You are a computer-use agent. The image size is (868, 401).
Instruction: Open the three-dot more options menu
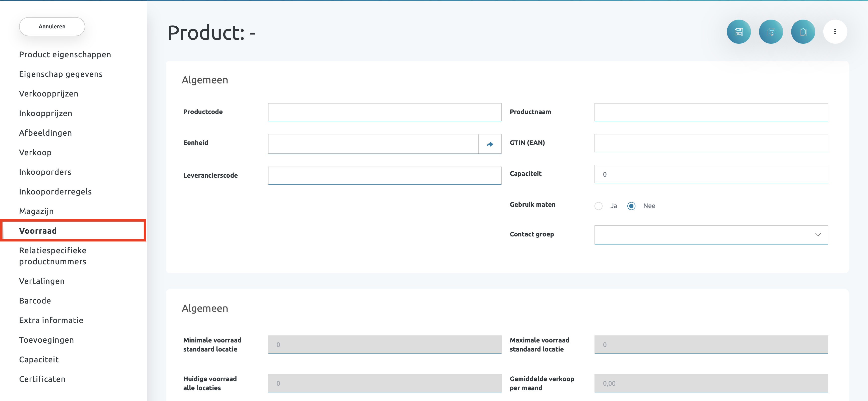(x=835, y=32)
